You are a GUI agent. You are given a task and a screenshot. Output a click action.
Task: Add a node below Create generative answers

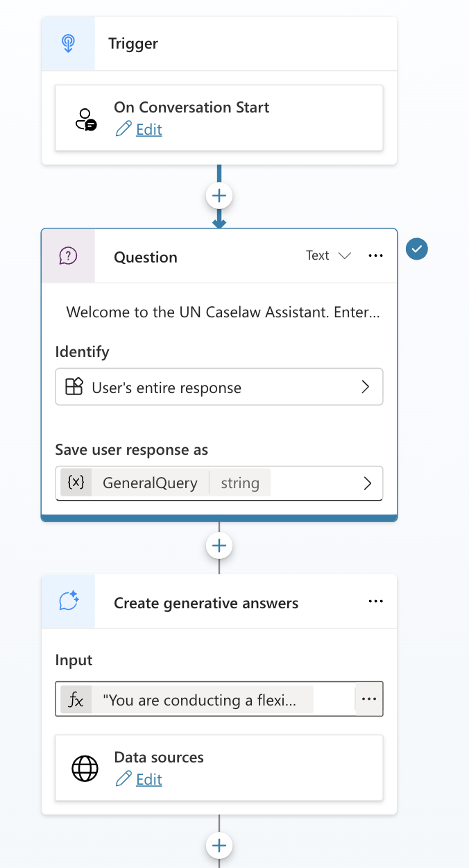(x=219, y=846)
